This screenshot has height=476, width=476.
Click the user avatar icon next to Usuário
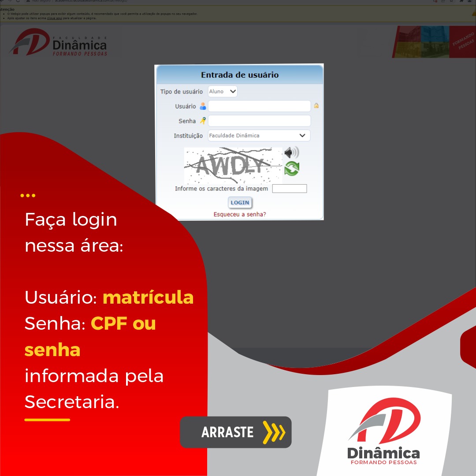pos(203,106)
